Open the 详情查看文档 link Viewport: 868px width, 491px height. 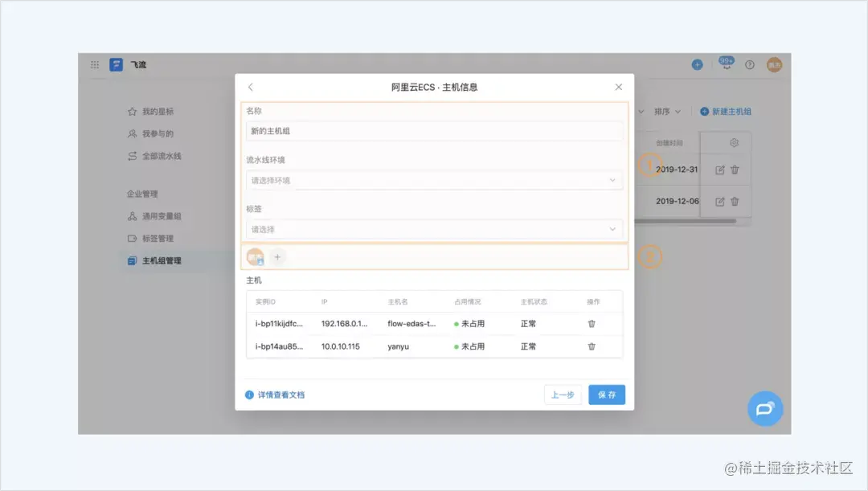tap(281, 395)
